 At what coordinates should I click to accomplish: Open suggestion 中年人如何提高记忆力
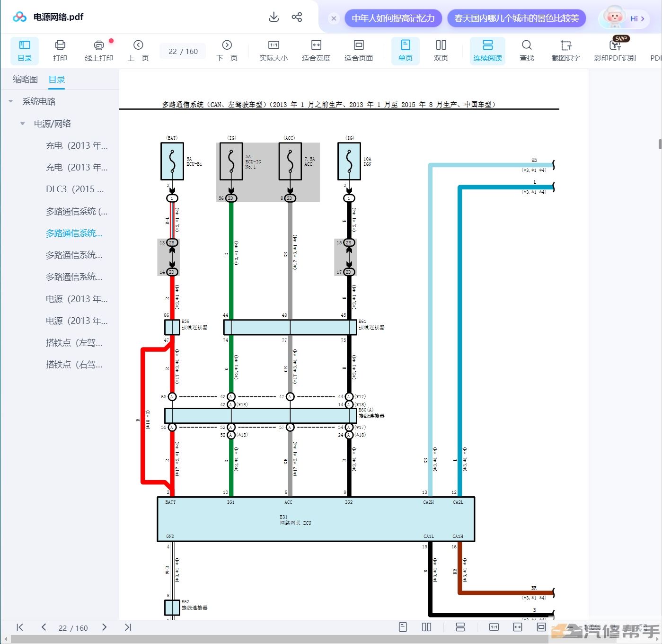(393, 18)
